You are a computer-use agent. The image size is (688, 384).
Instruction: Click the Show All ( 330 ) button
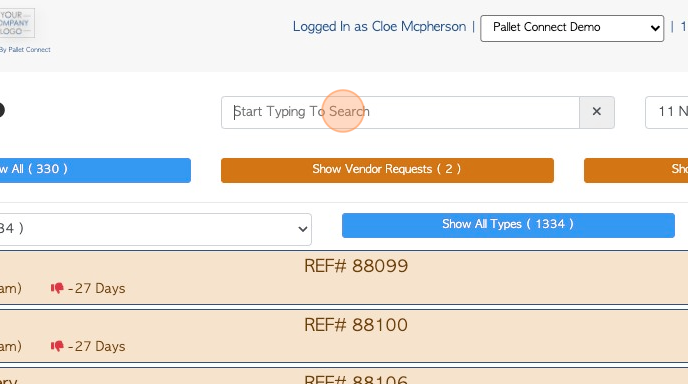pyautogui.click(x=95, y=170)
